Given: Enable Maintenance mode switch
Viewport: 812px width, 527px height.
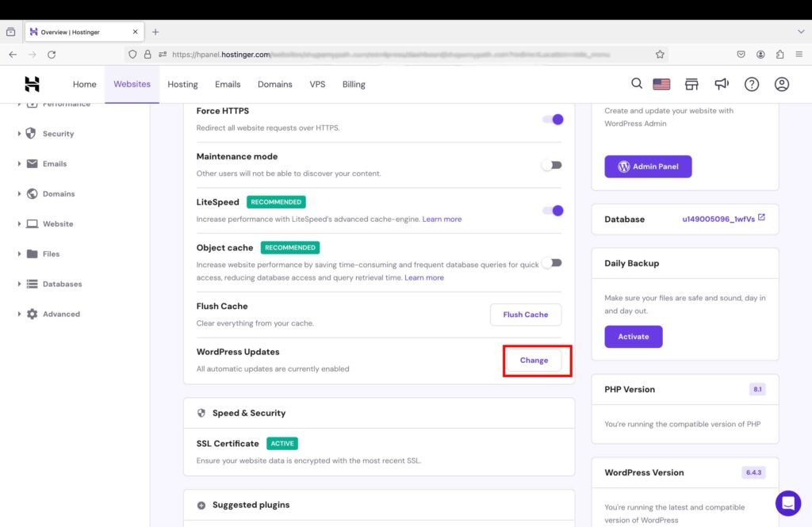Looking at the screenshot, I should pyautogui.click(x=552, y=165).
